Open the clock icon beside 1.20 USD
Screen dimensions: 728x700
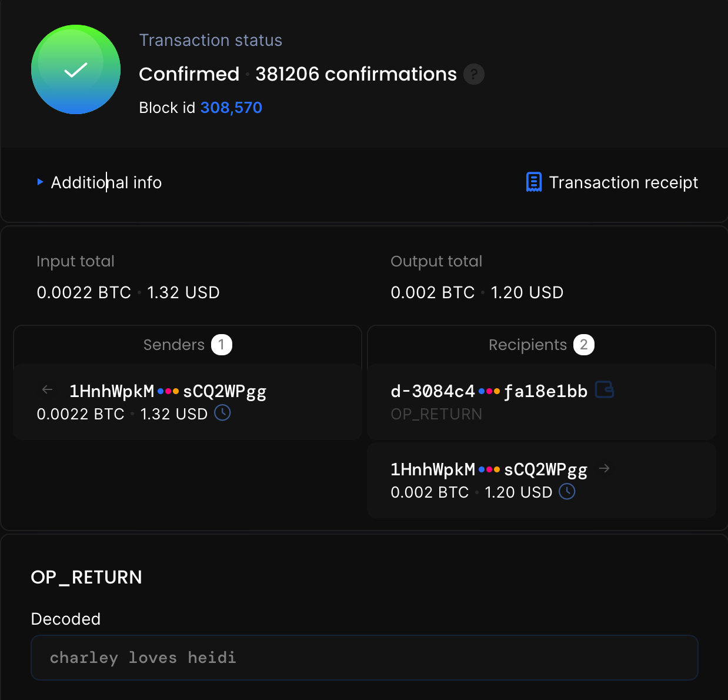(x=566, y=492)
